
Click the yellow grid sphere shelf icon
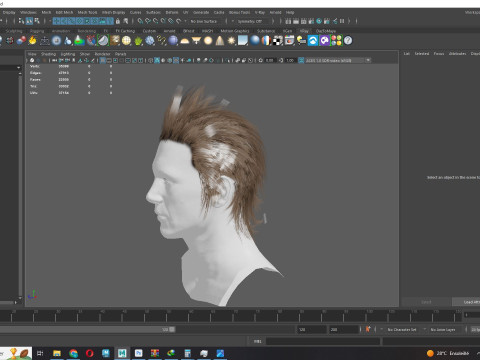(x=126, y=41)
